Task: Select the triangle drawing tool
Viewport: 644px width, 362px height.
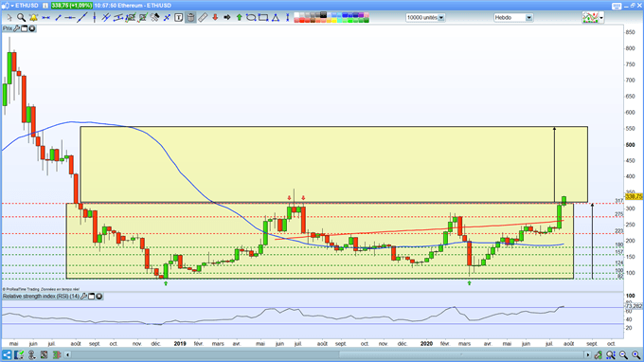Action: (276, 18)
